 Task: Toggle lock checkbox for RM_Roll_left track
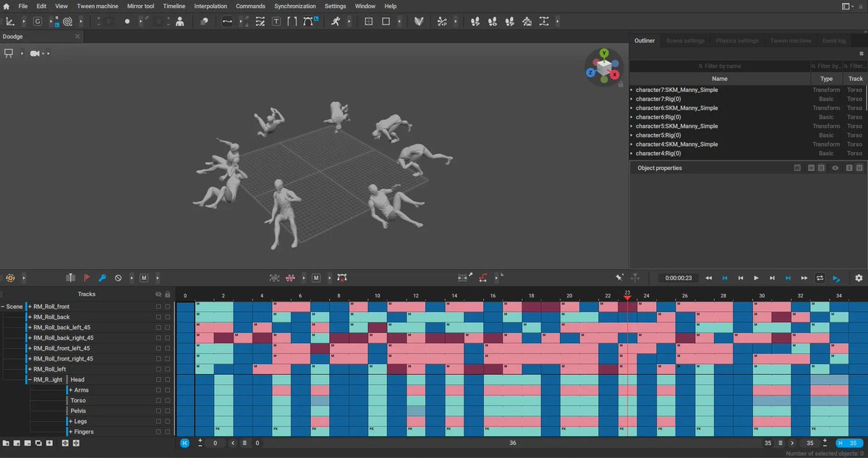168,369
